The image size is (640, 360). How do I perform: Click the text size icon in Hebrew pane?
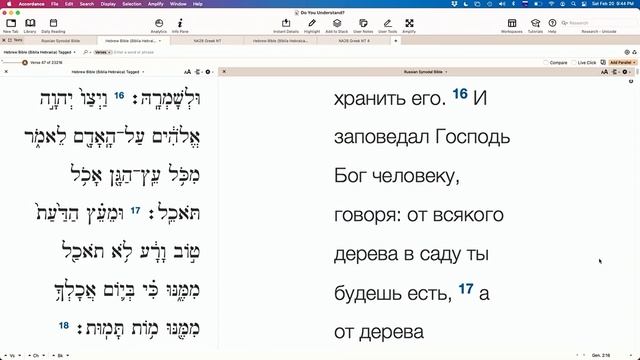pyautogui.click(x=187, y=72)
